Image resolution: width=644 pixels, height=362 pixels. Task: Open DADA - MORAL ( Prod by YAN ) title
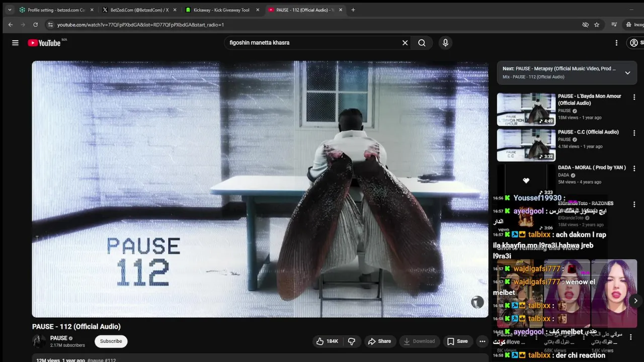coord(592,168)
